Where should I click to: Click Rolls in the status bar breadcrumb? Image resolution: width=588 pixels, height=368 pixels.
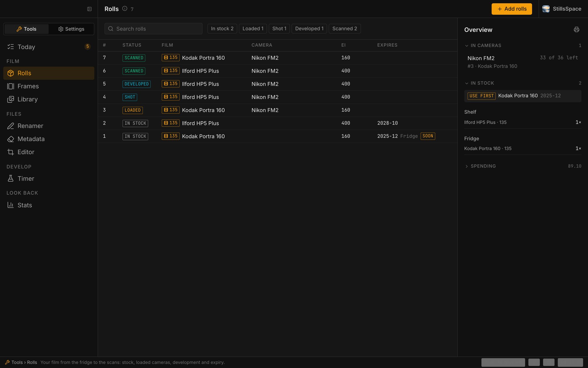[x=32, y=362]
